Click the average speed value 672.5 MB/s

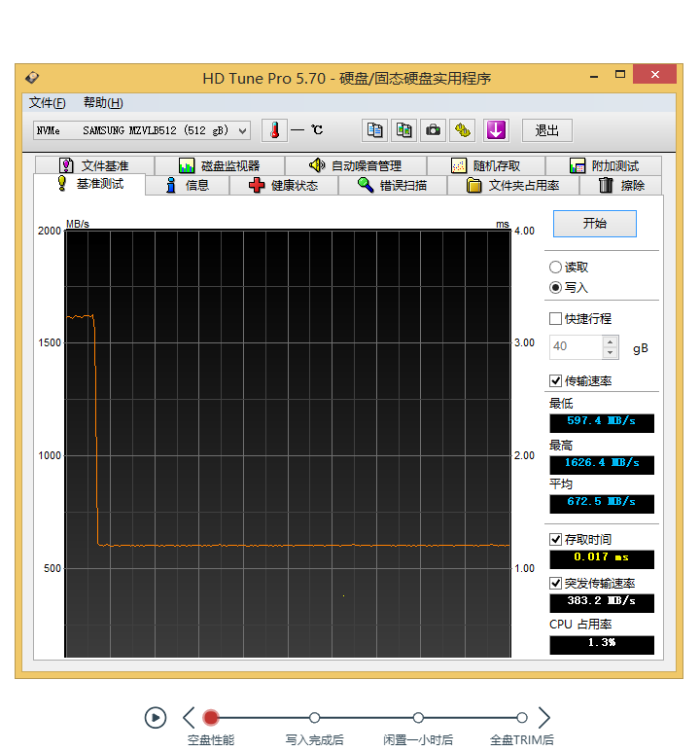click(602, 504)
